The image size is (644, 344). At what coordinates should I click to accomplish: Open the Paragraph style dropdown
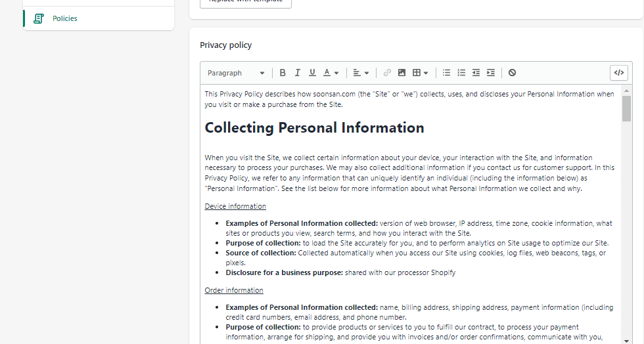click(236, 73)
